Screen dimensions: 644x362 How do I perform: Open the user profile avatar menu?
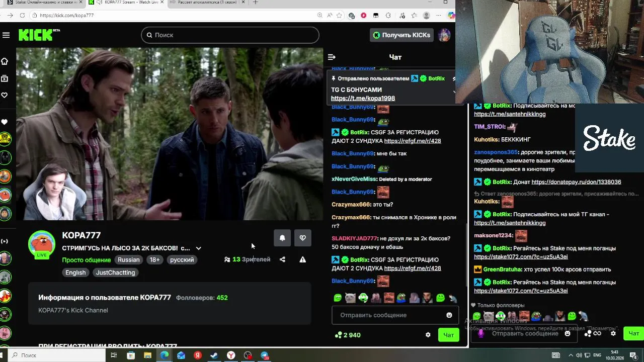pos(444,35)
